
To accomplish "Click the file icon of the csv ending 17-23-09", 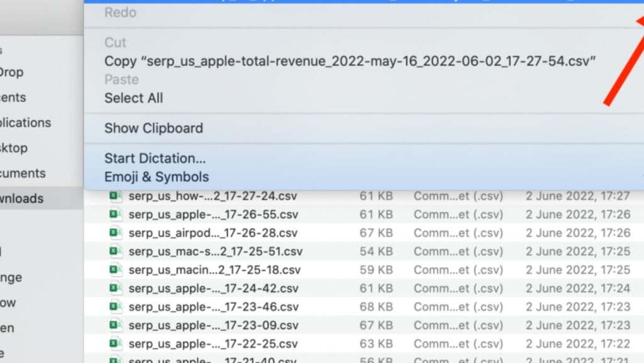I will 115,326.
